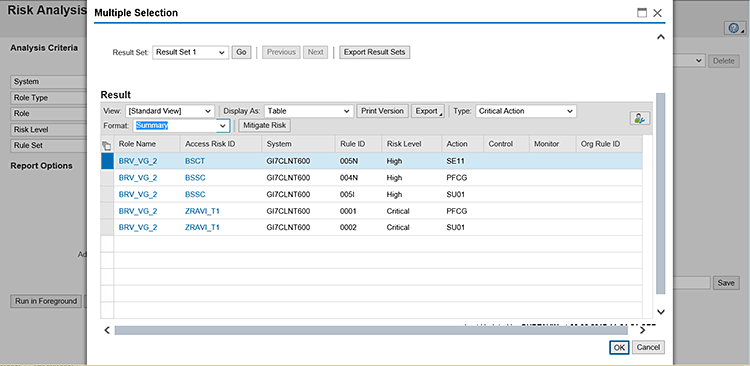Click the Access Risk ID column header

221,144
